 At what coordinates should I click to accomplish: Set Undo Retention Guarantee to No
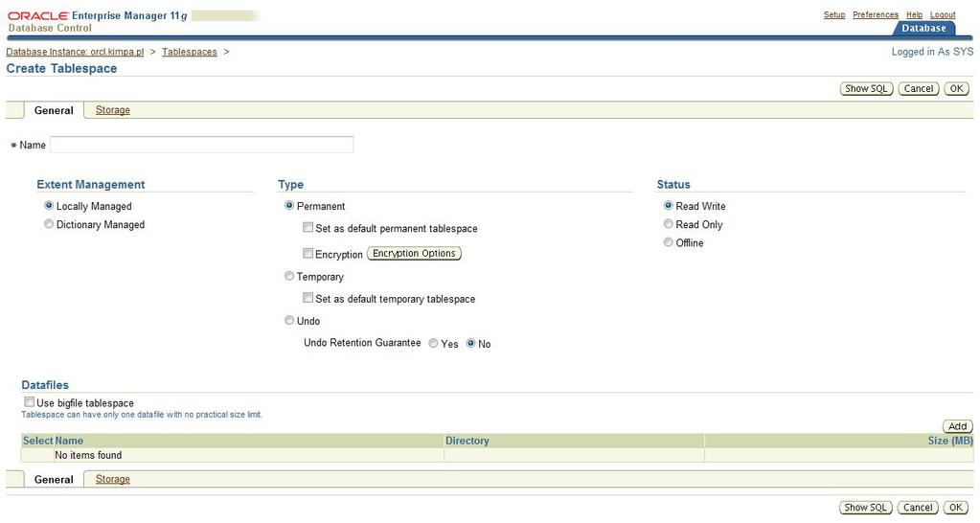(x=470, y=343)
